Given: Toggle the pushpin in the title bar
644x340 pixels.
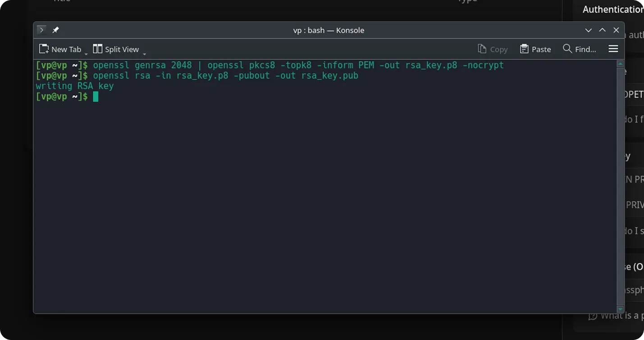Looking at the screenshot, I should pos(55,30).
